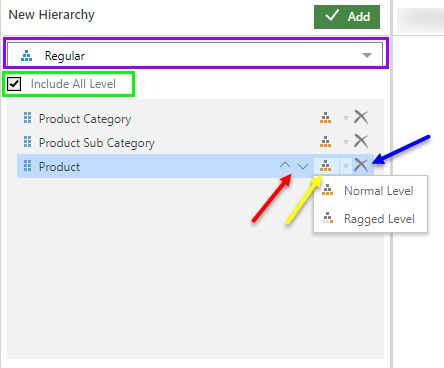The image size is (444, 368).
Task: Click Product Category level type icon
Action: tap(326, 118)
